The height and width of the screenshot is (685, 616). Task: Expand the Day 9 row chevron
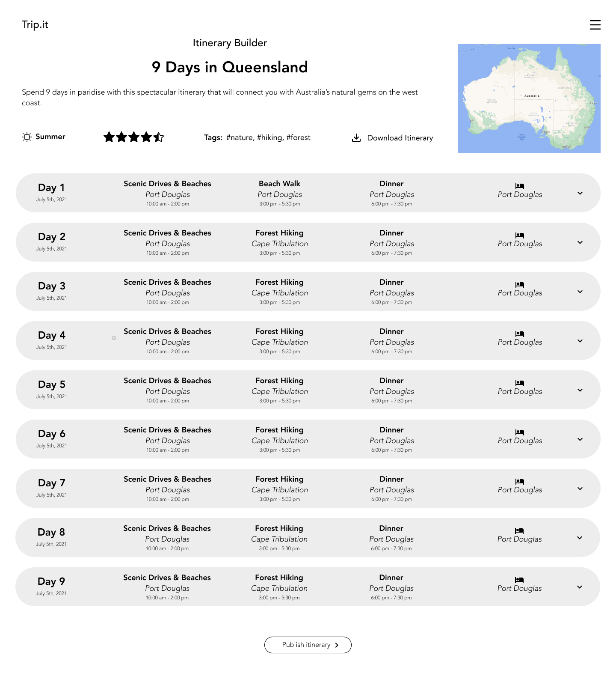580,587
